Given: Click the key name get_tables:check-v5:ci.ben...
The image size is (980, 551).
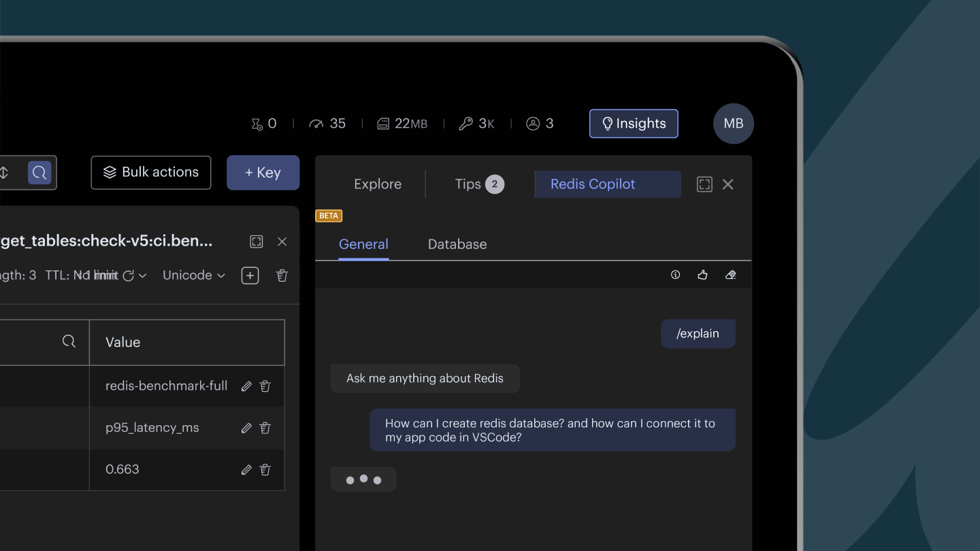Looking at the screenshot, I should click(107, 241).
